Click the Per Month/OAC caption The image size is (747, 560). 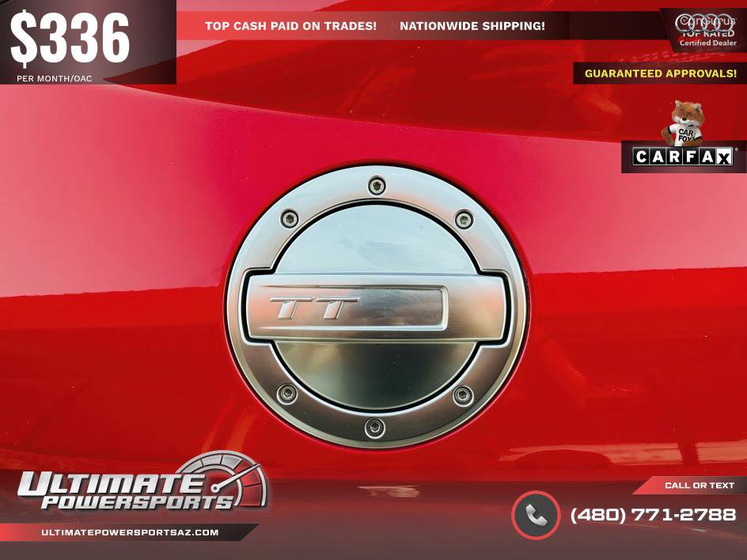(55, 78)
